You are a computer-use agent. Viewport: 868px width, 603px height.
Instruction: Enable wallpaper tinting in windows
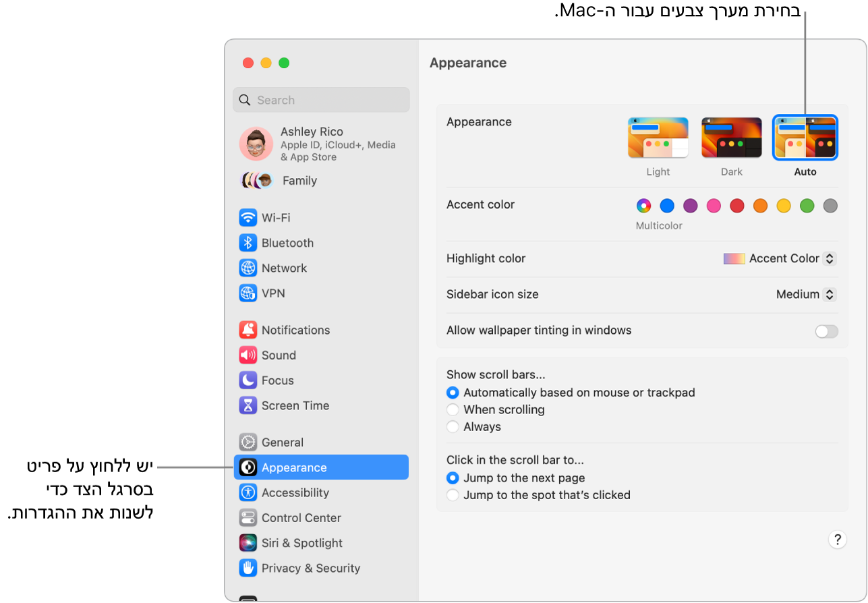pyautogui.click(x=826, y=331)
